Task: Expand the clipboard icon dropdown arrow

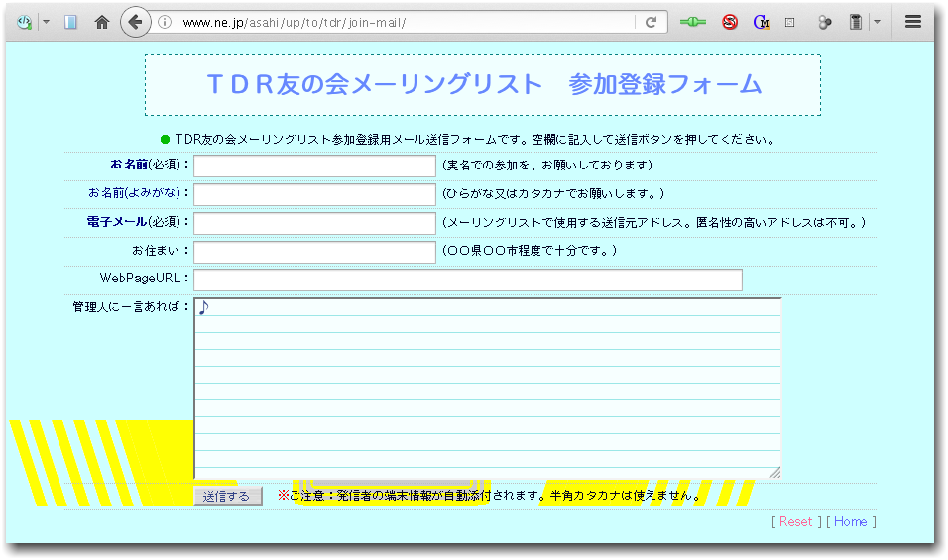Action: 877,22
